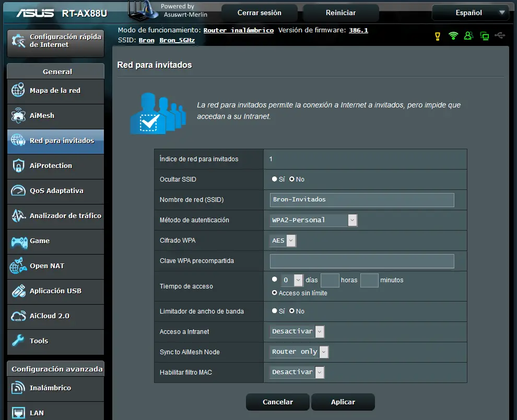The width and height of the screenshot is (517, 420).
Task: Click the Analizador de tráfico waveform icon
Action: 18,215
